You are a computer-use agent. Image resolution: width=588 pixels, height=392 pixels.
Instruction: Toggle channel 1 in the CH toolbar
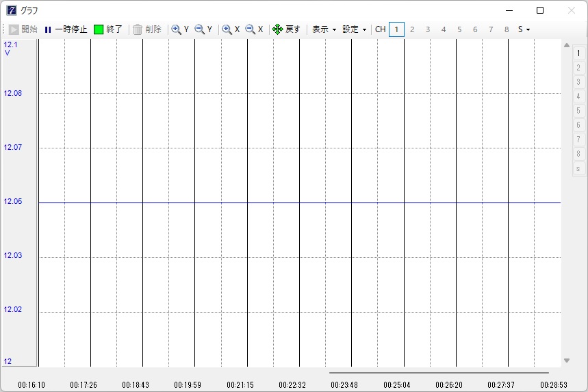[x=396, y=29]
